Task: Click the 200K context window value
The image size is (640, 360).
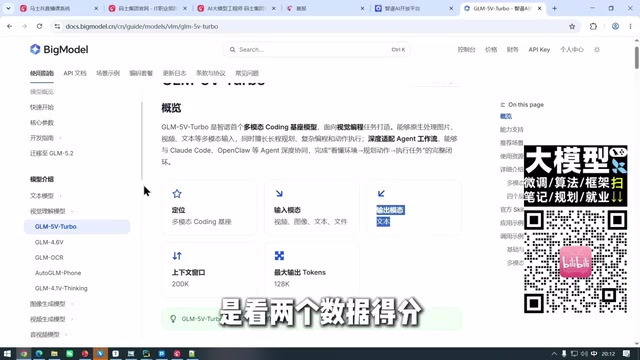Action: [180, 284]
